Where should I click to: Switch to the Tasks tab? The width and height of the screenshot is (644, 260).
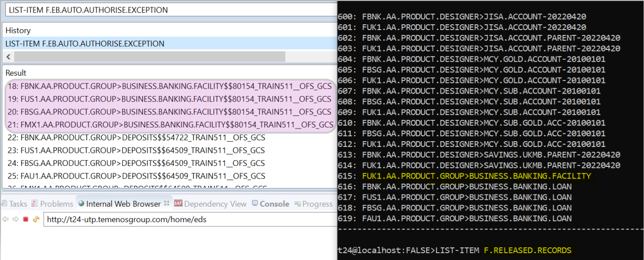click(15, 204)
